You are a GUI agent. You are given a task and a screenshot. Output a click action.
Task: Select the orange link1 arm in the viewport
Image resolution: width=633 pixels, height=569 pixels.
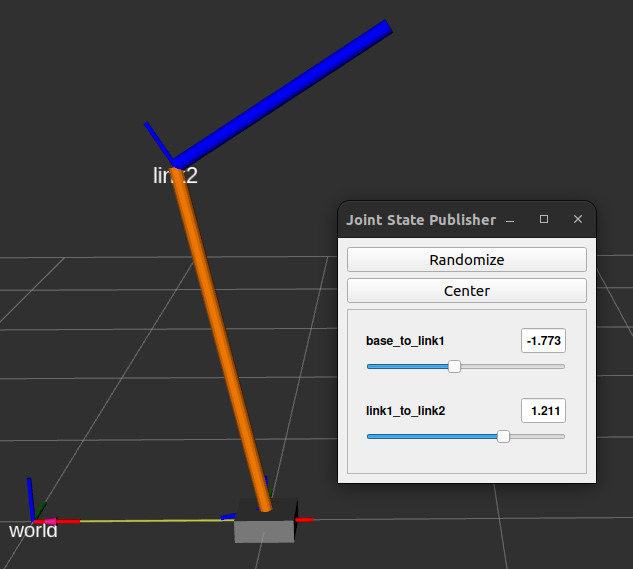(220, 339)
